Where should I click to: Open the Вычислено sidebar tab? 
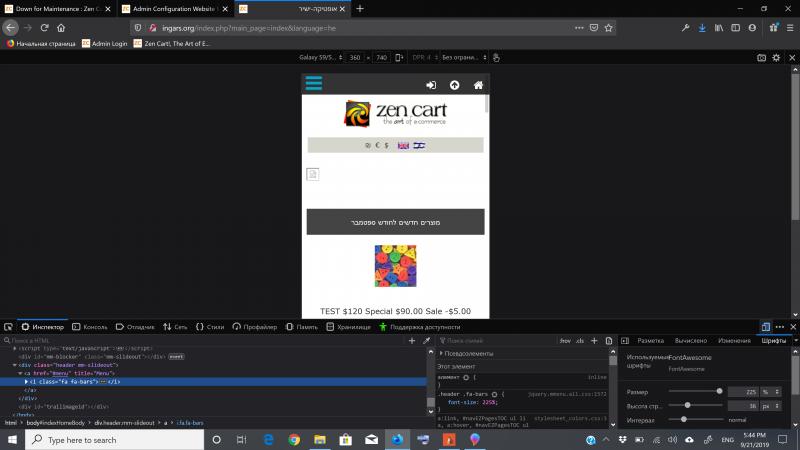[x=691, y=341]
